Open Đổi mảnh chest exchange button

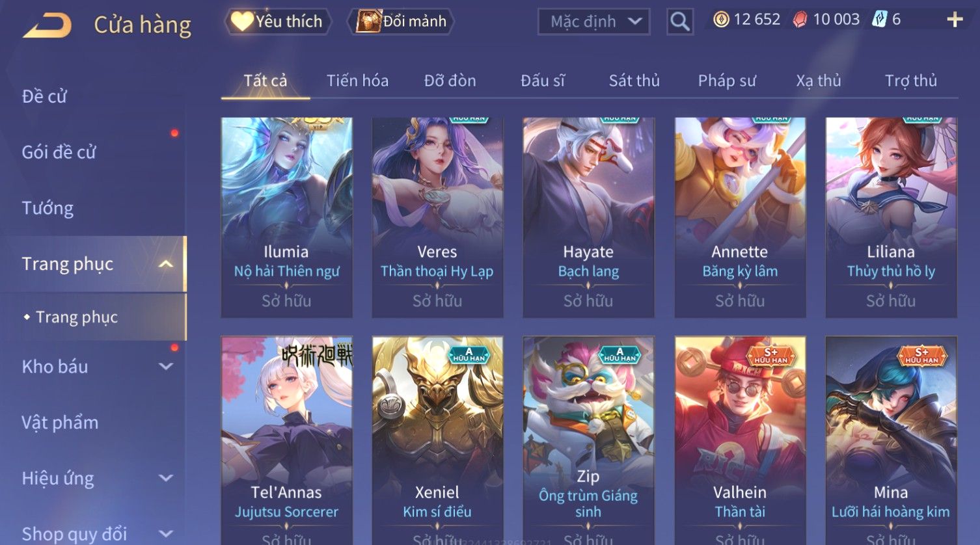click(403, 21)
